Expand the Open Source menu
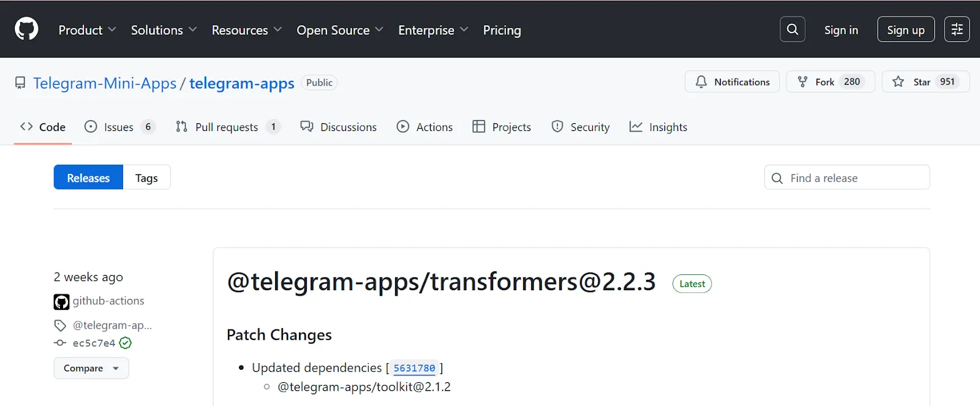 [x=340, y=30]
